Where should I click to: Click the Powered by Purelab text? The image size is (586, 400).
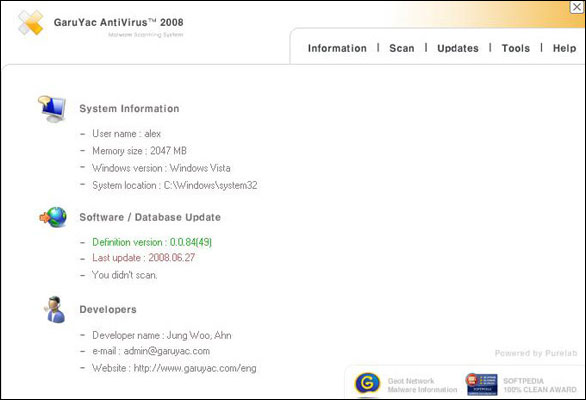click(536, 353)
